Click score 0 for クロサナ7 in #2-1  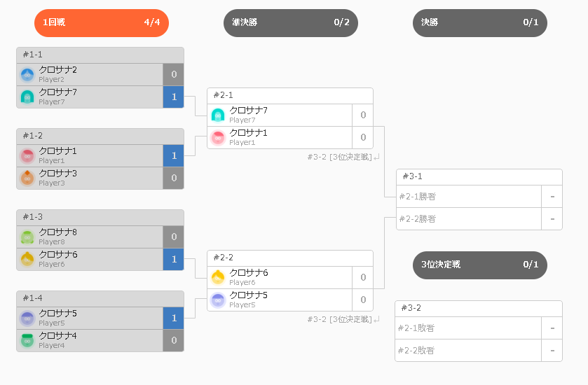363,115
